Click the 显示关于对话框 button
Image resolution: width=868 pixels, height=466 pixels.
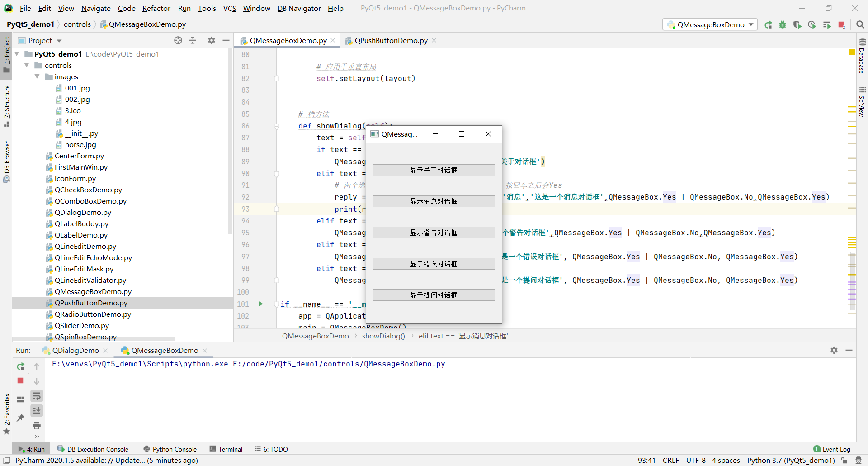click(434, 170)
